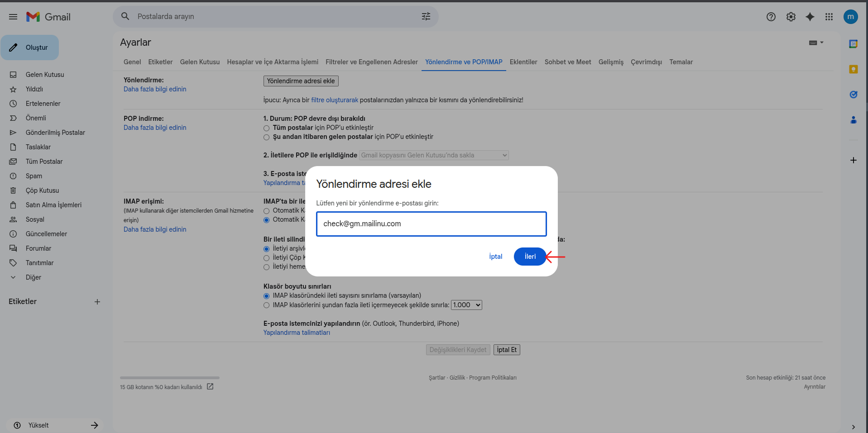This screenshot has height=433, width=868.
Task: Click the Gemini sparkle icon
Action: coord(810,17)
